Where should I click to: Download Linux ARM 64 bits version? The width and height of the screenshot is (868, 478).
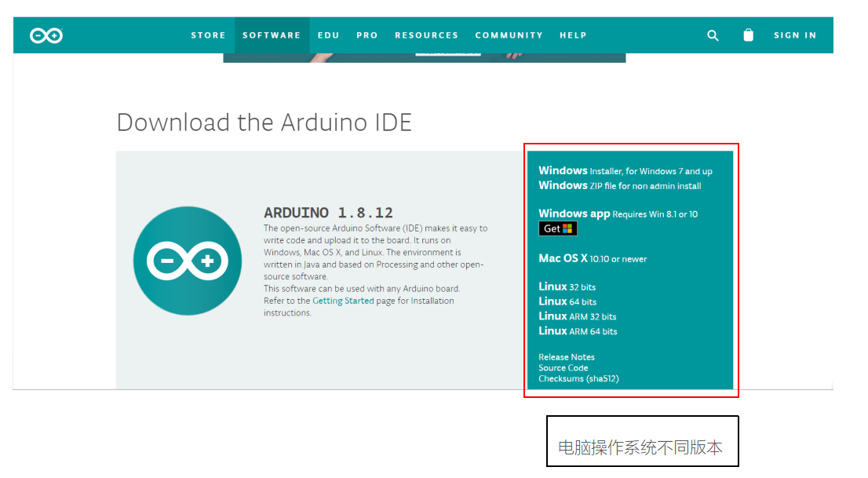click(578, 331)
